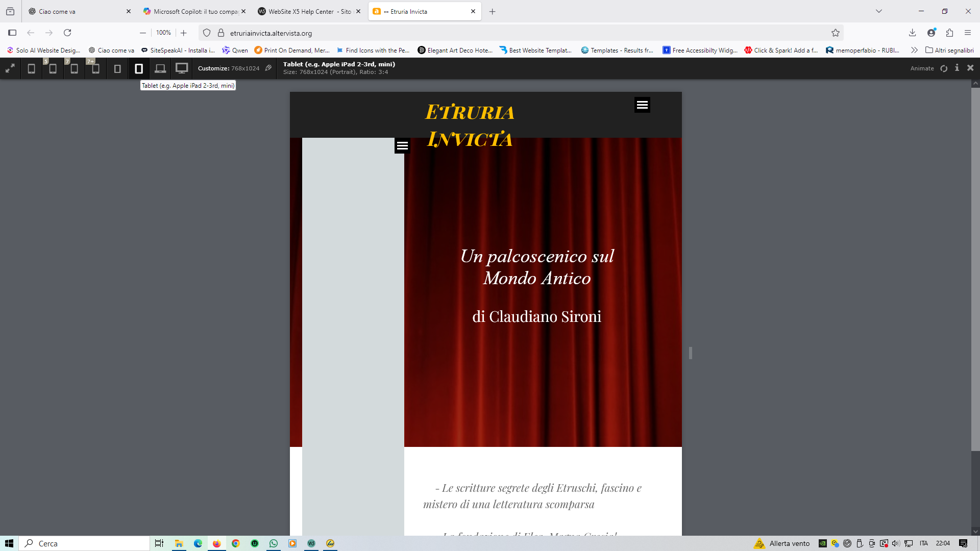Open Windows Start menu
Viewport: 980px width, 551px height.
click(9, 543)
